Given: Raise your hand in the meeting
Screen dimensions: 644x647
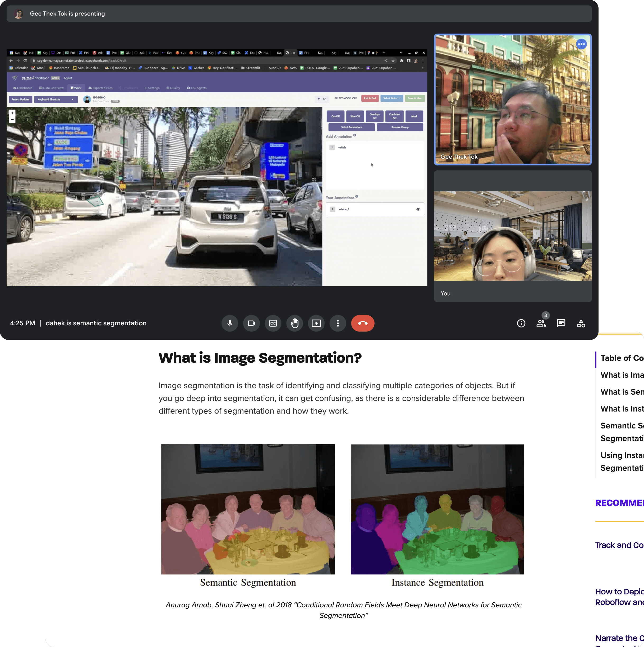Looking at the screenshot, I should click(x=295, y=323).
